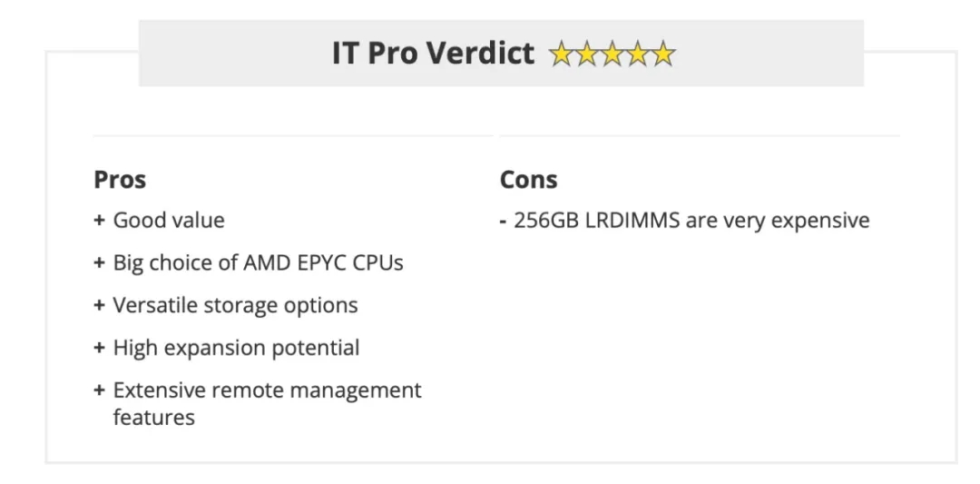Click the plus sign beside Good value

[x=99, y=220]
